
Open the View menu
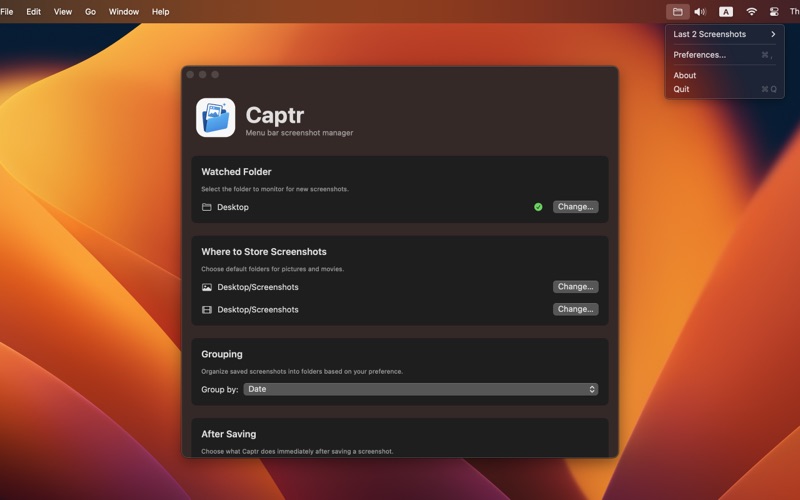[63, 12]
